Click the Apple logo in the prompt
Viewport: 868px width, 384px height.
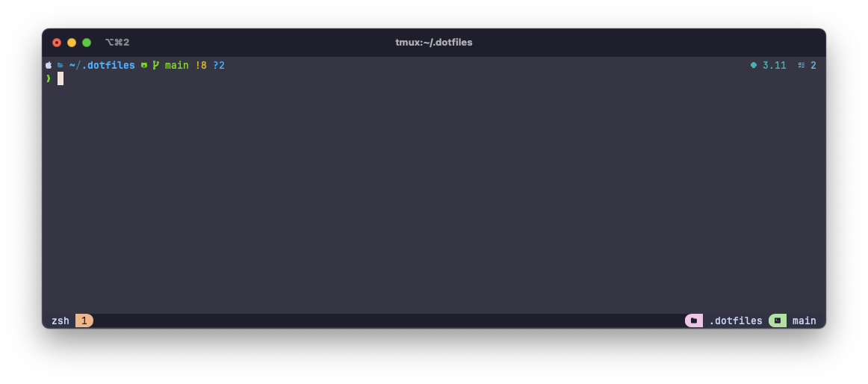[x=49, y=65]
